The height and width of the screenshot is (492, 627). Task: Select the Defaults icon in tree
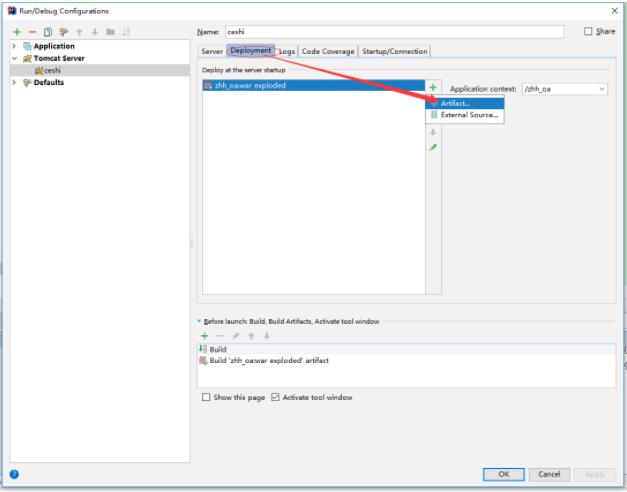[x=27, y=82]
